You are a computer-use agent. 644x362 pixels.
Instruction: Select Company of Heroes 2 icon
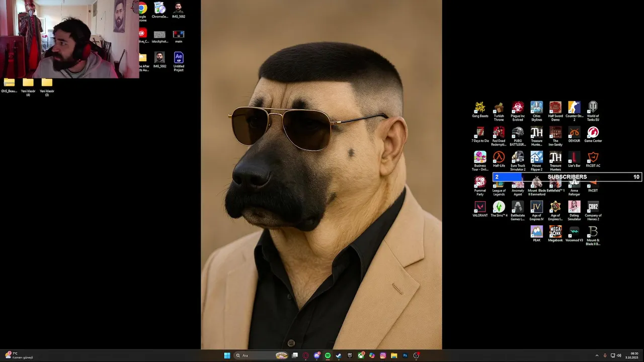[x=593, y=210]
